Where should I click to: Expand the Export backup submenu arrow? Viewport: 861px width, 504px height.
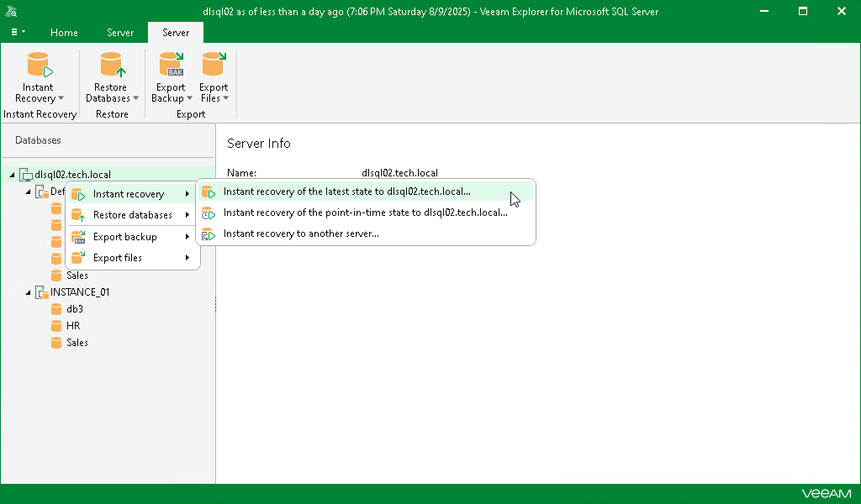[x=188, y=237]
